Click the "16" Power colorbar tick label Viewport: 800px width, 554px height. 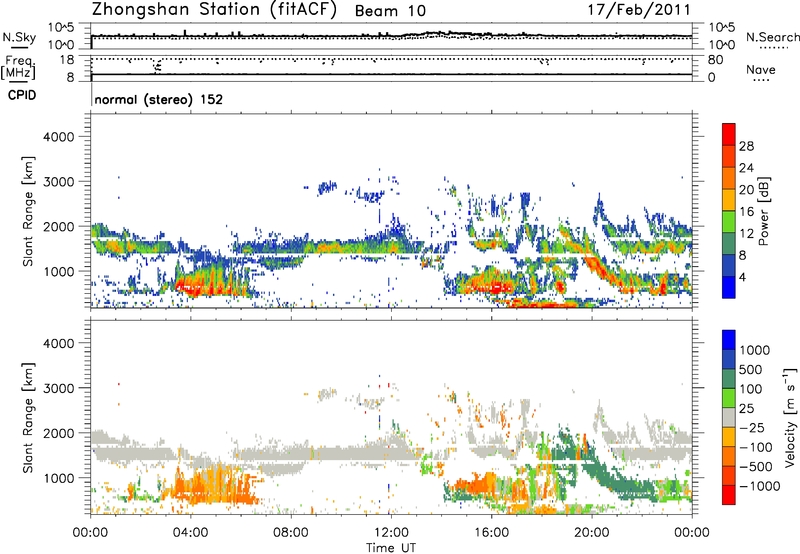coord(746,212)
